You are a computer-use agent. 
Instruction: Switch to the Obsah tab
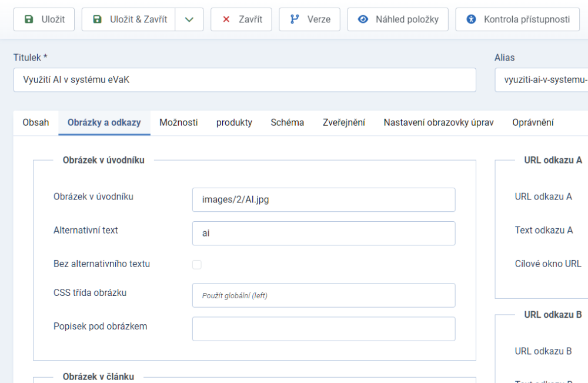coord(36,122)
